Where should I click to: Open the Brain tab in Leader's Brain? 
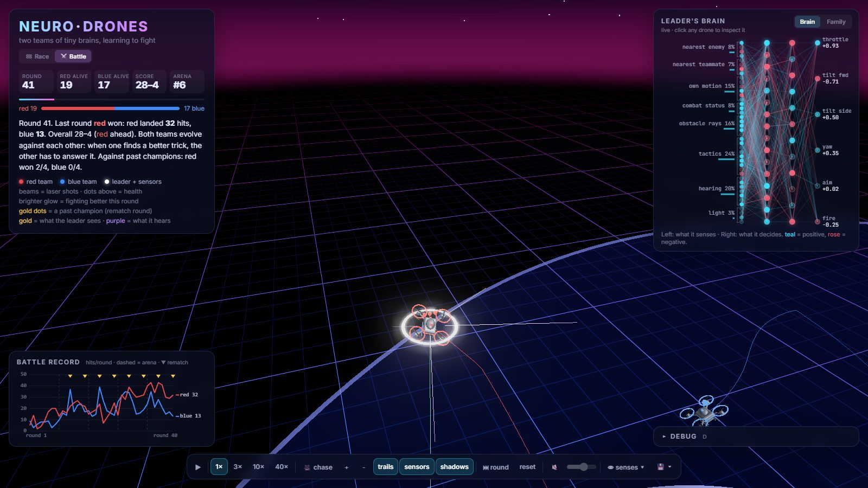coord(807,22)
